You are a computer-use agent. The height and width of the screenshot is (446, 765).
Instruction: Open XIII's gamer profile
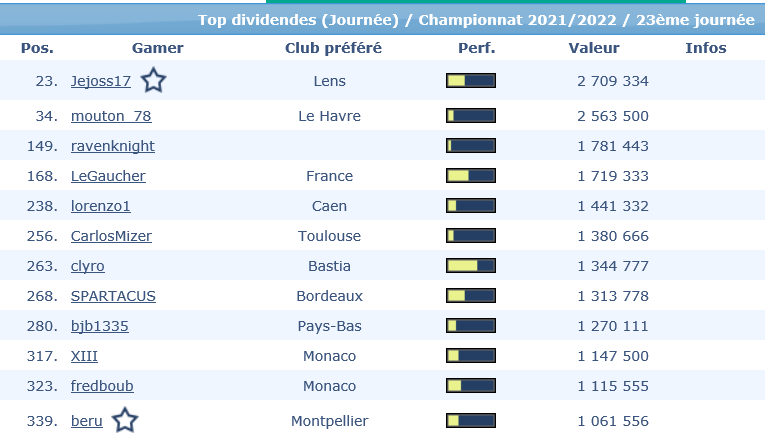coord(84,356)
